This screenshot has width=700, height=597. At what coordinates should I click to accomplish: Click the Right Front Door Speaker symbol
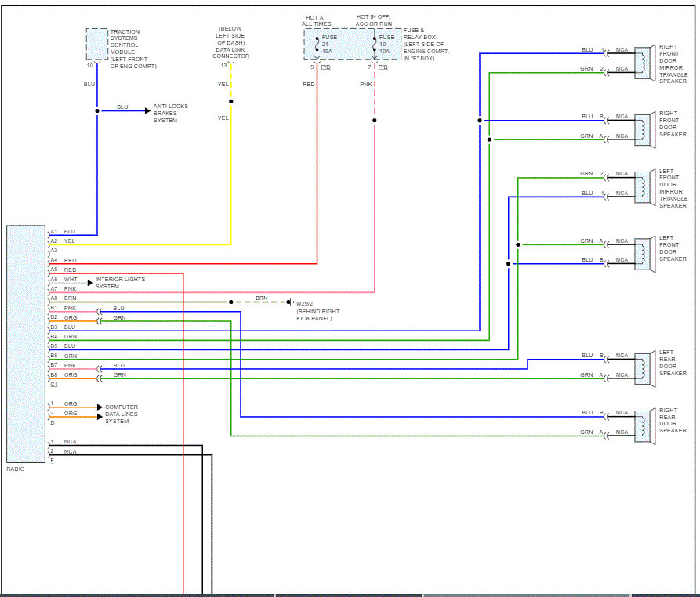(x=644, y=130)
